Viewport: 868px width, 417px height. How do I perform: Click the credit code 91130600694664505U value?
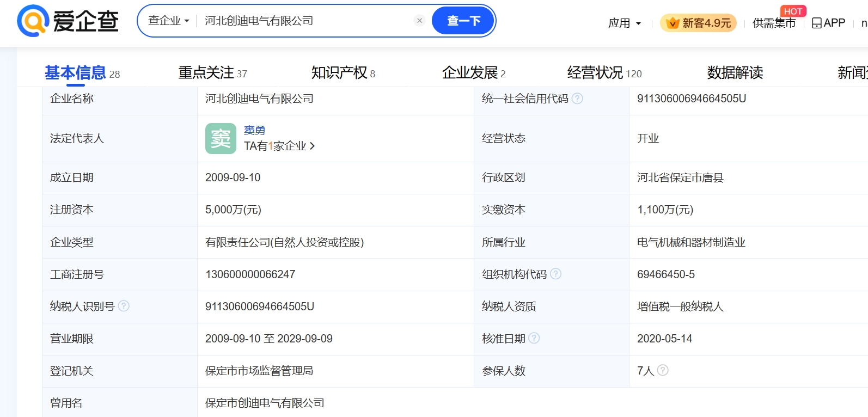click(692, 99)
